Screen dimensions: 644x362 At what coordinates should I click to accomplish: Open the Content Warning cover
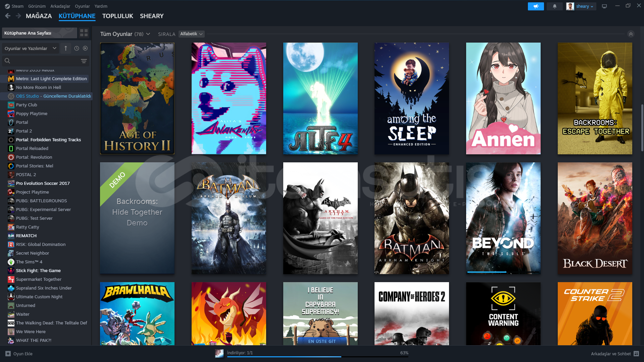pyautogui.click(x=503, y=313)
